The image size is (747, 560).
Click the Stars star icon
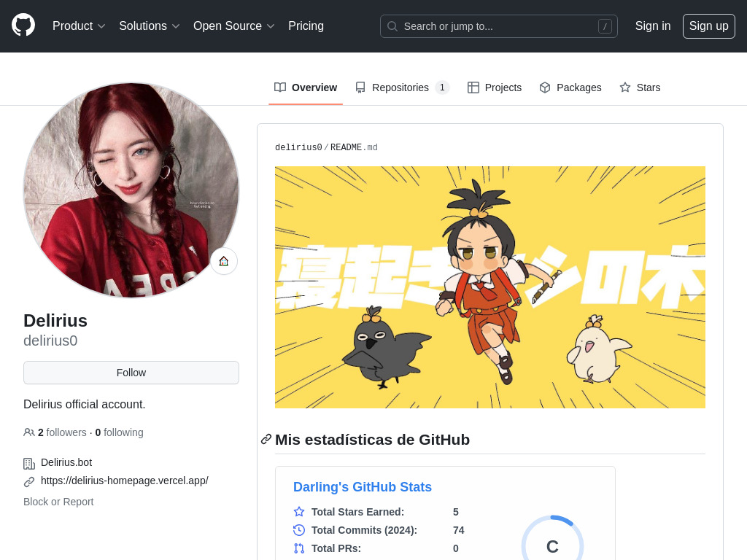tap(625, 87)
